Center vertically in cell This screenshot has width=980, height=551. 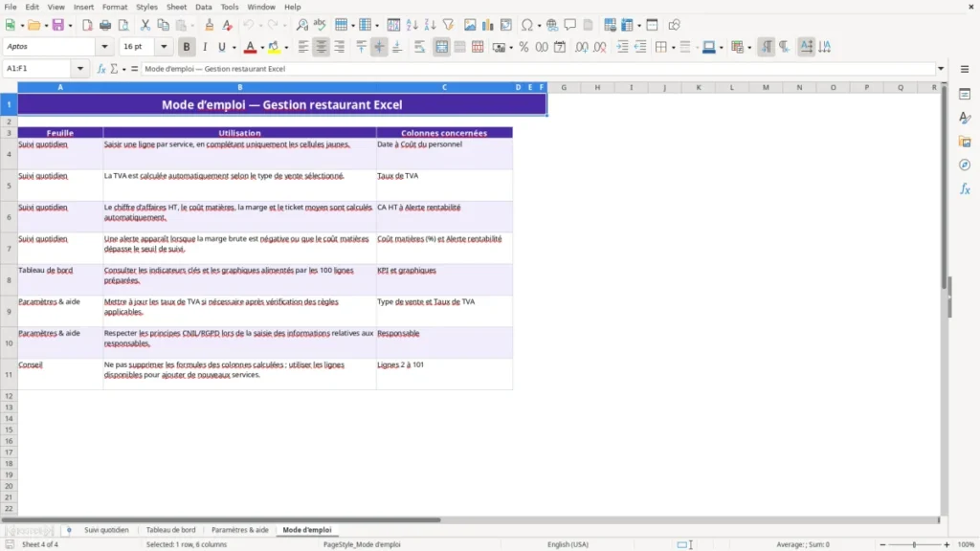point(379,47)
